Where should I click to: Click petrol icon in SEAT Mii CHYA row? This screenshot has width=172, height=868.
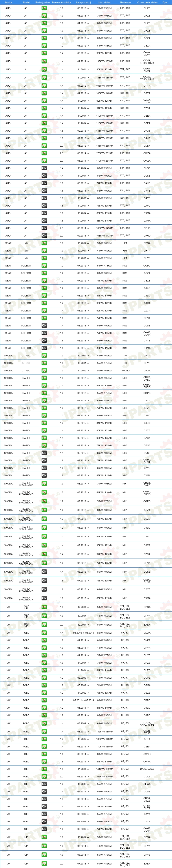pos(44,250)
